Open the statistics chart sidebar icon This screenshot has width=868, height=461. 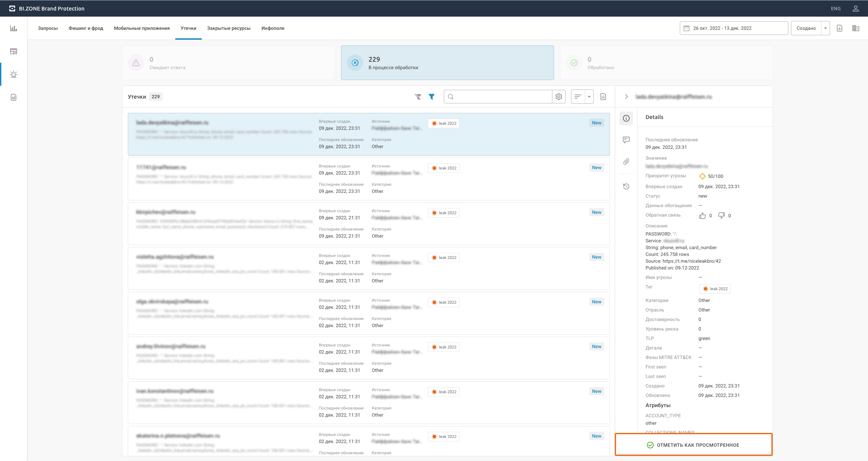(14, 28)
